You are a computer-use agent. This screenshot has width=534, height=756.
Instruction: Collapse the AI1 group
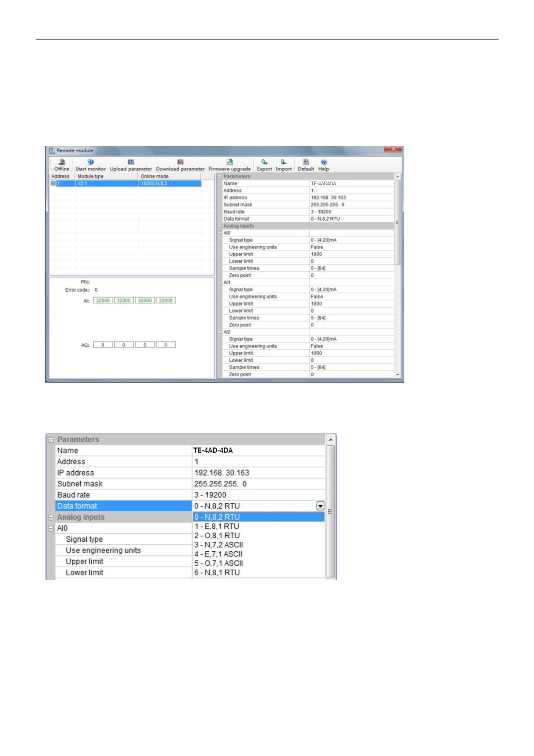pyautogui.click(x=220, y=283)
